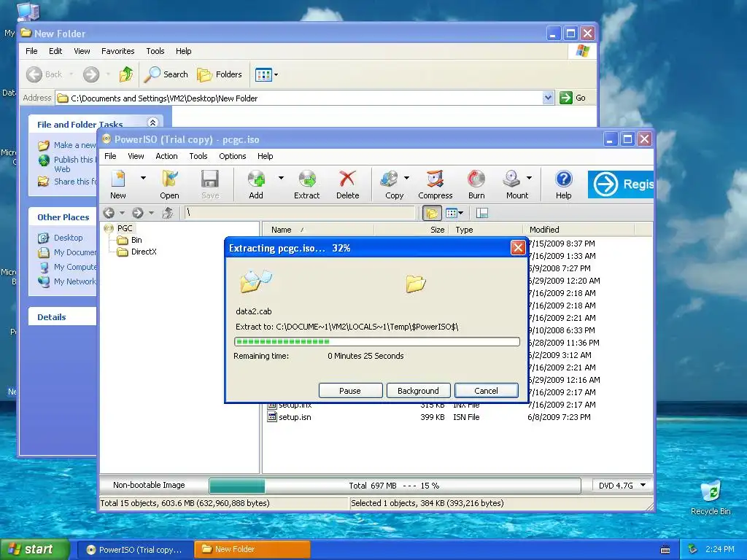Click the Add icon in PowerISO toolbar

pos(256,179)
